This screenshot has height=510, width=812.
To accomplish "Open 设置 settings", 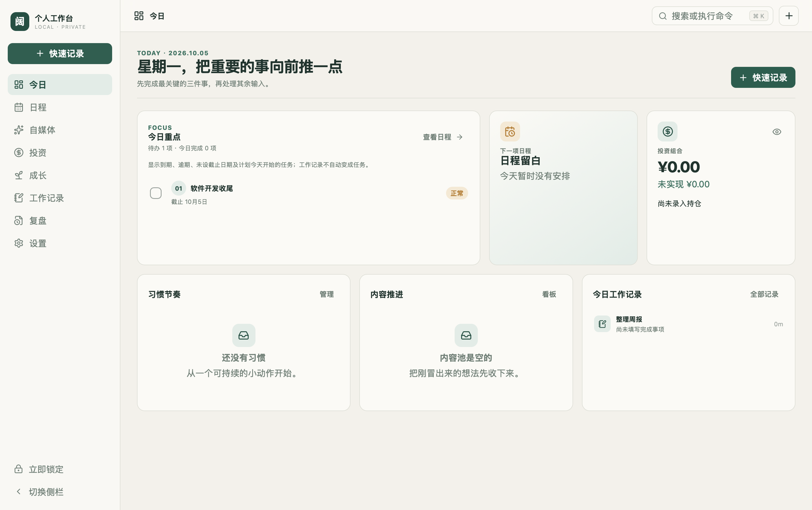I will (x=60, y=243).
